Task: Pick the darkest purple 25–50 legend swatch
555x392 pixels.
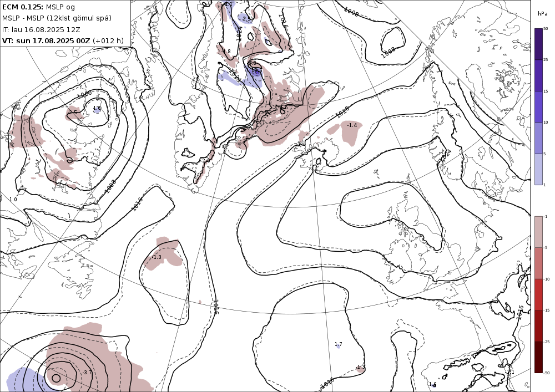Action: click(x=538, y=44)
